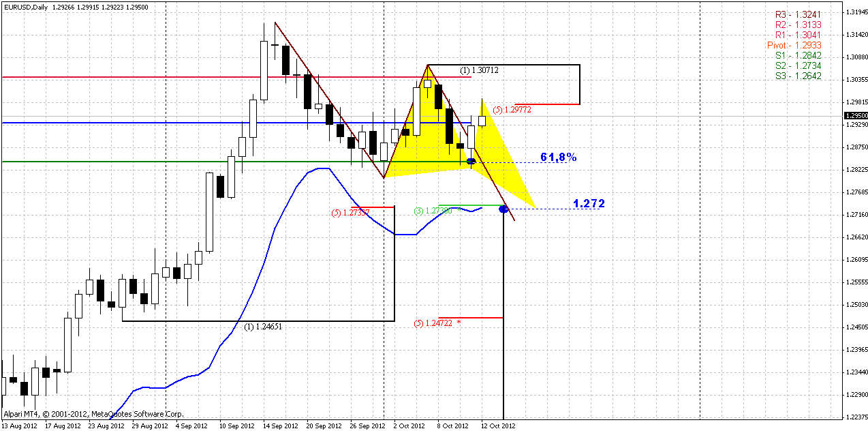
Task: Select the 61,8% Fibonacci label
Action: tap(559, 158)
